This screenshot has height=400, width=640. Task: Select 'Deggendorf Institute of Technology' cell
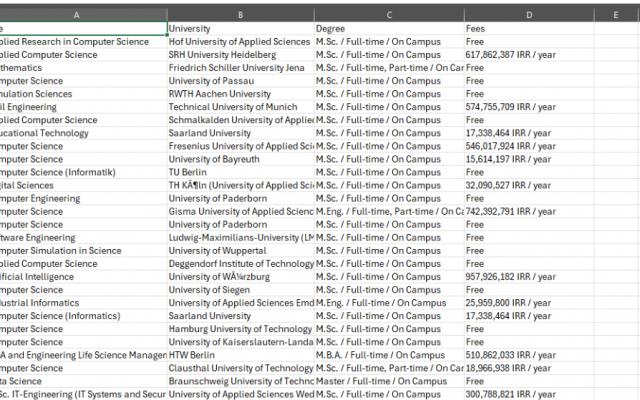pyautogui.click(x=241, y=264)
